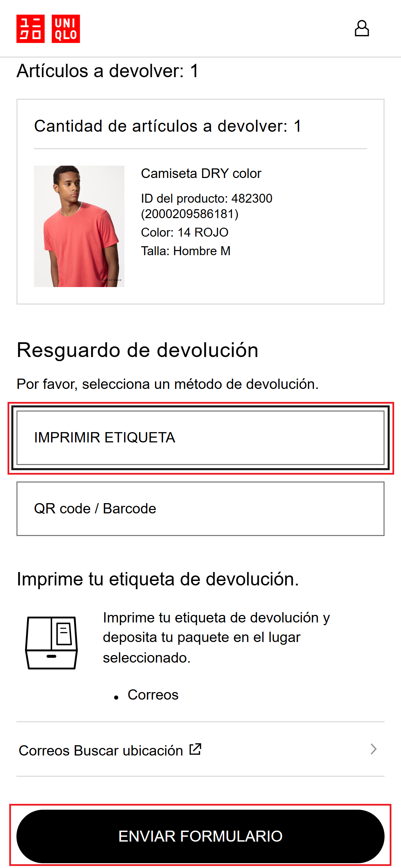Image resolution: width=401 pixels, height=868 pixels.
Task: Click the Artículos a devolver heading
Action: coord(108,71)
